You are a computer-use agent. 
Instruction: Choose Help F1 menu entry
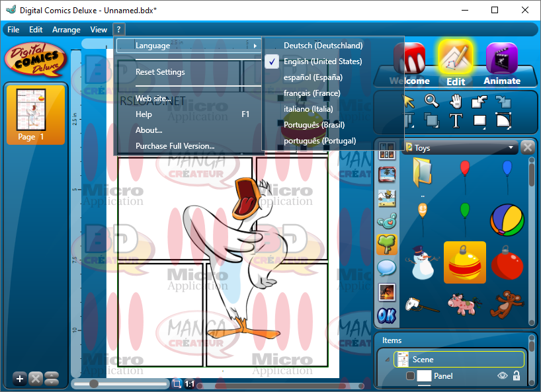189,114
